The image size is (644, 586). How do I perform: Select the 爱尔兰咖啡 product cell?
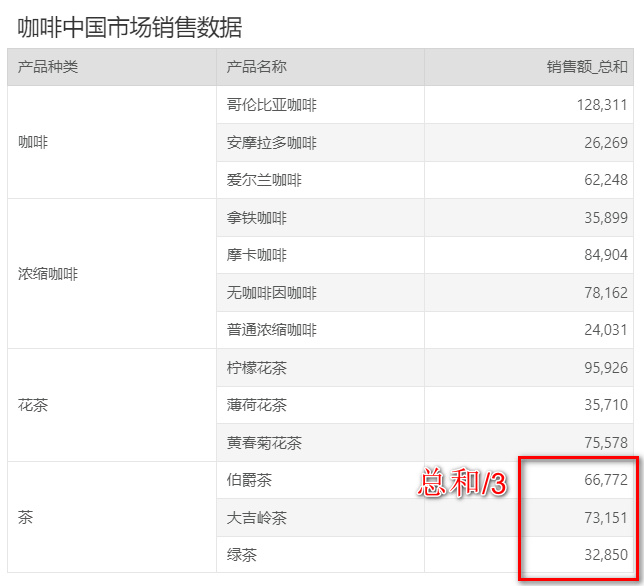264,181
